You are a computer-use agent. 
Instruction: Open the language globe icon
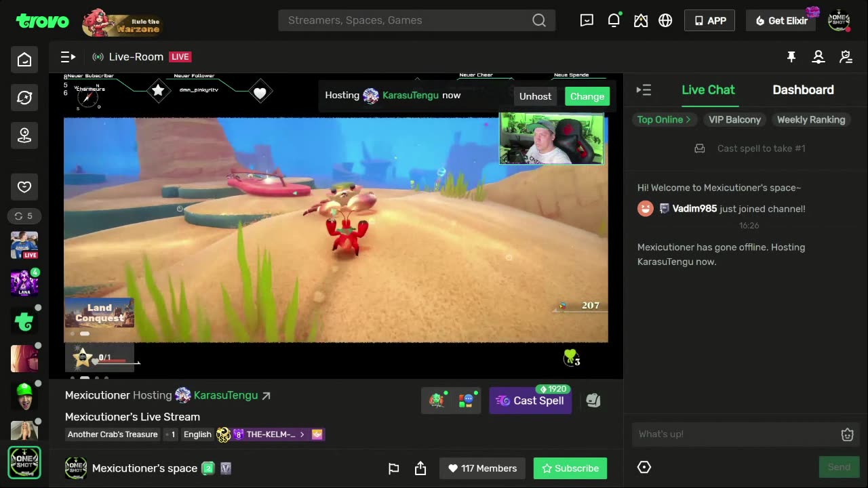(x=665, y=20)
